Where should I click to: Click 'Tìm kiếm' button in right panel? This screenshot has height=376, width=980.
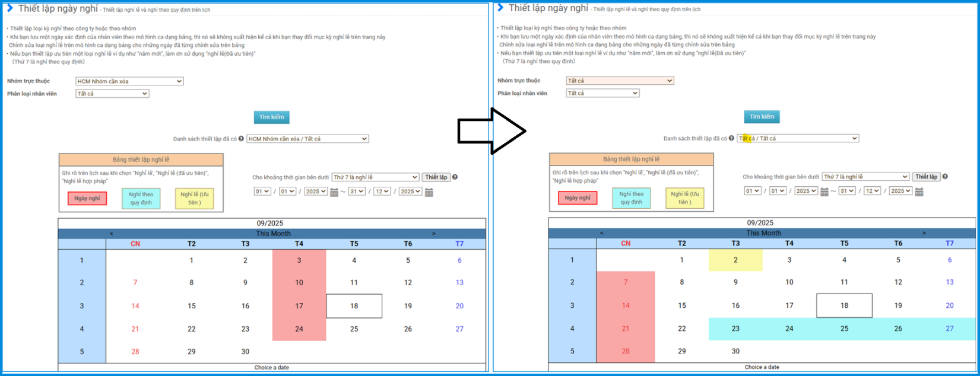[762, 117]
